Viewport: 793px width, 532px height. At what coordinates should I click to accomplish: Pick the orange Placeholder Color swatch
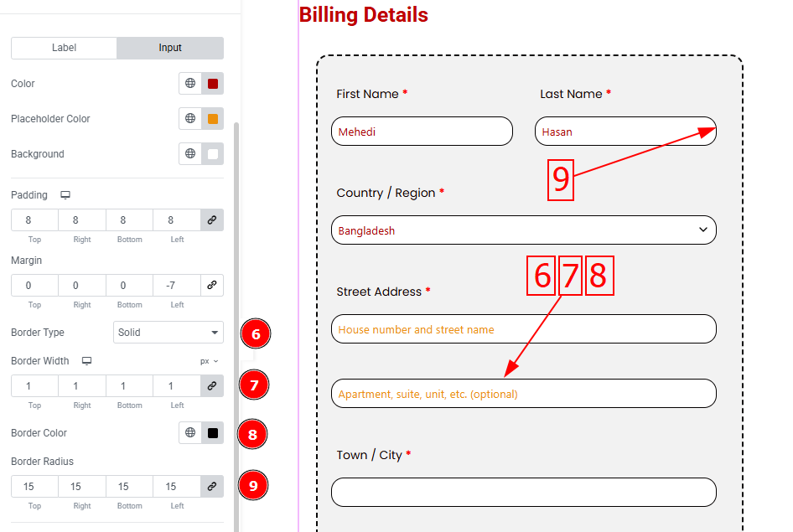pyautogui.click(x=213, y=119)
